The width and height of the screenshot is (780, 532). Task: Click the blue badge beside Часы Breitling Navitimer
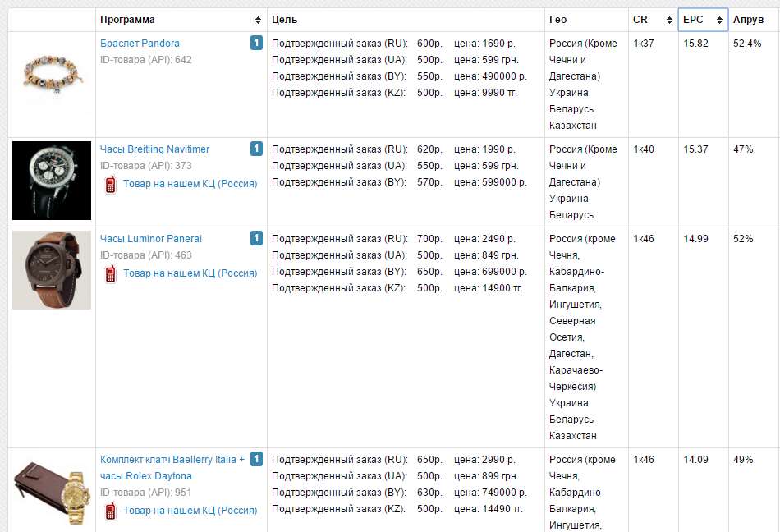coord(256,149)
